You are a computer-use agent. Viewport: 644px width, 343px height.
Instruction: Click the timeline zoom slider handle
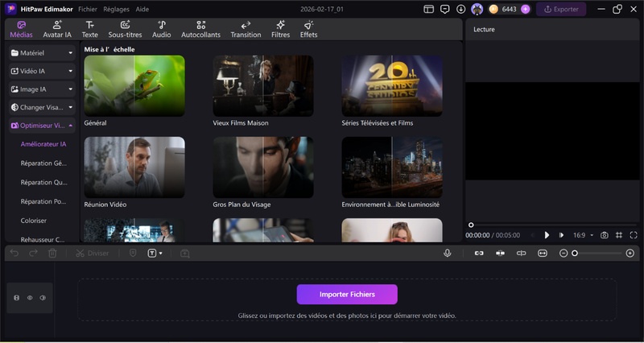[575, 253]
